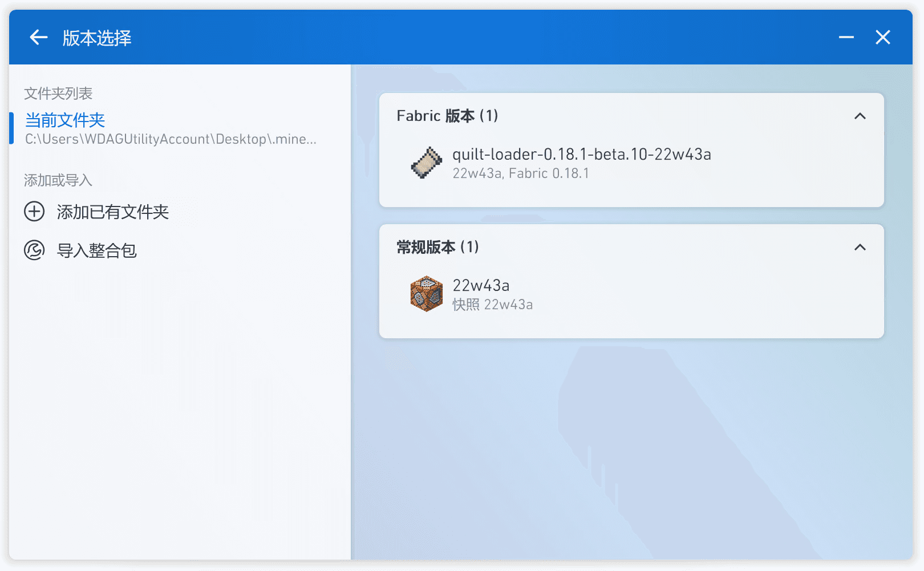Click the 快照 22w43a subtitle text
924x571 pixels.
point(492,305)
